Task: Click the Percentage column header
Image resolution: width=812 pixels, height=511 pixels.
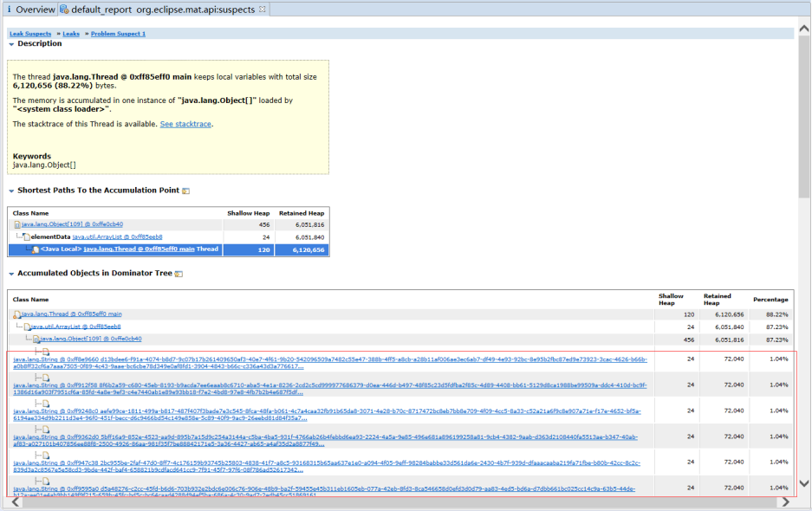Action: 770,300
